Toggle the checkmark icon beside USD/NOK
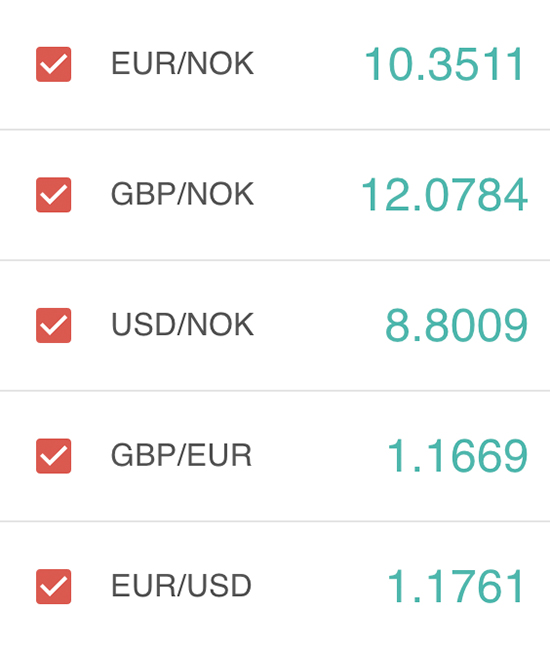Screen dimensions: 550x649 click(x=53, y=326)
